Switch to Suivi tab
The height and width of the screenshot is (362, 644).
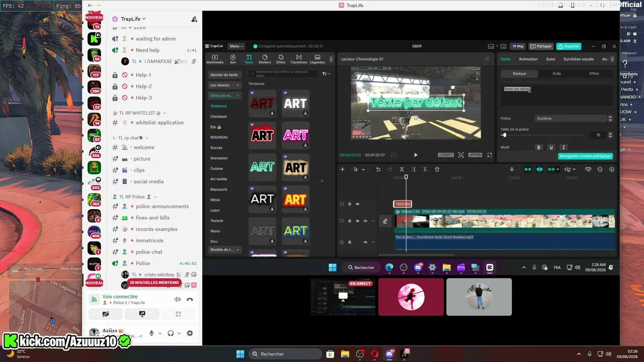(550, 59)
